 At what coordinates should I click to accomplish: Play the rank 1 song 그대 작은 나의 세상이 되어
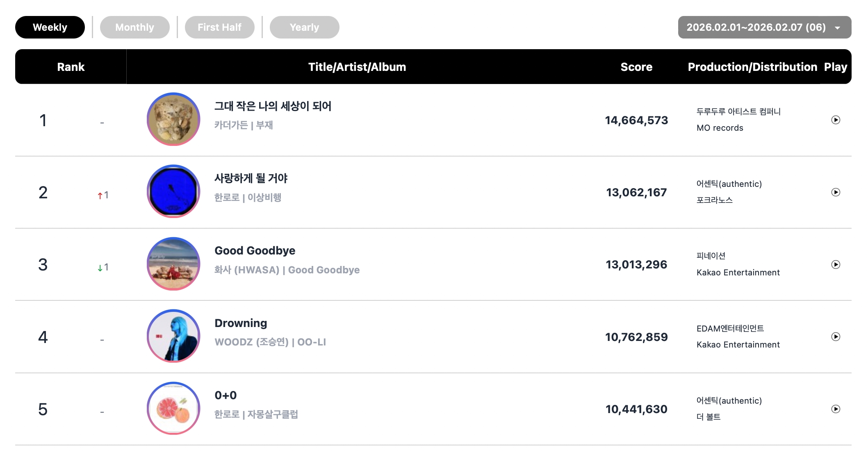coord(836,120)
